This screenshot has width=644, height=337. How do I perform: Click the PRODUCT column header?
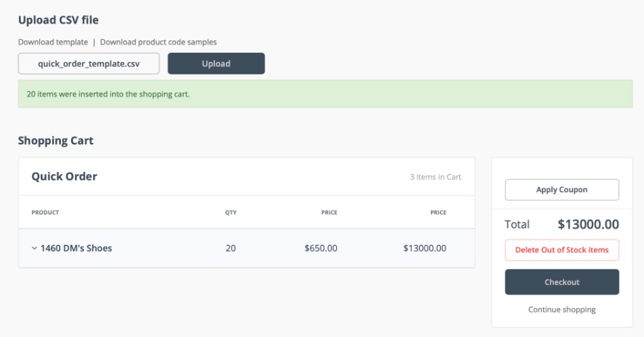[45, 212]
